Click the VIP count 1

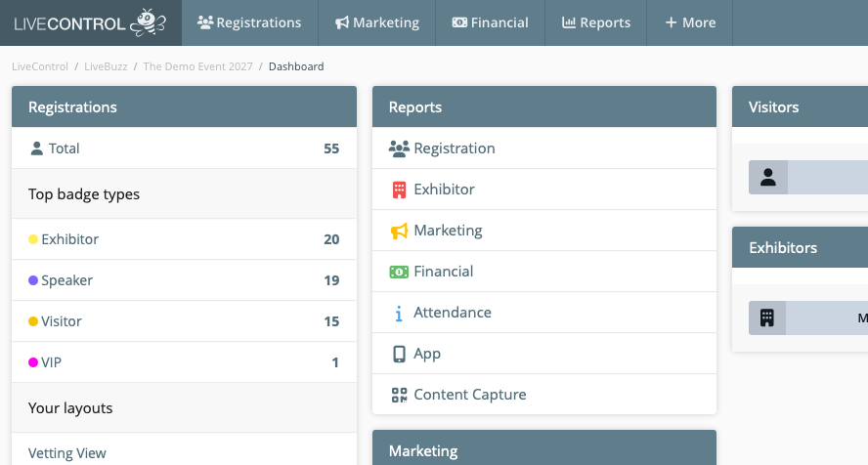click(335, 362)
